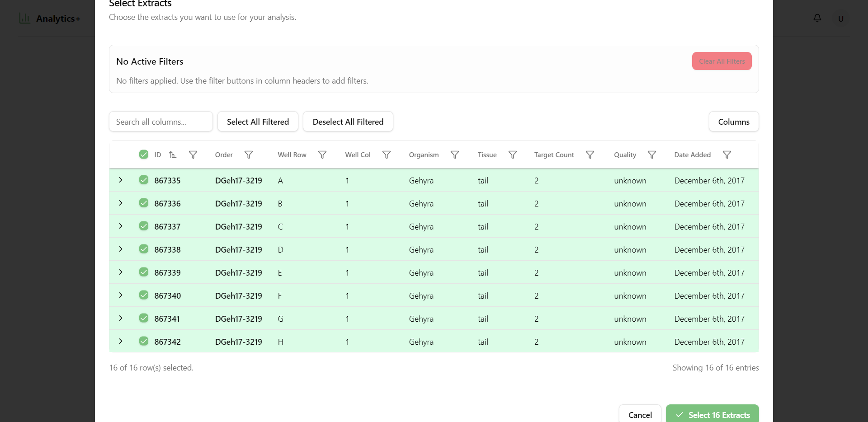Screen dimensions: 868x422
Task: Click the Quality column header
Action: pos(625,155)
